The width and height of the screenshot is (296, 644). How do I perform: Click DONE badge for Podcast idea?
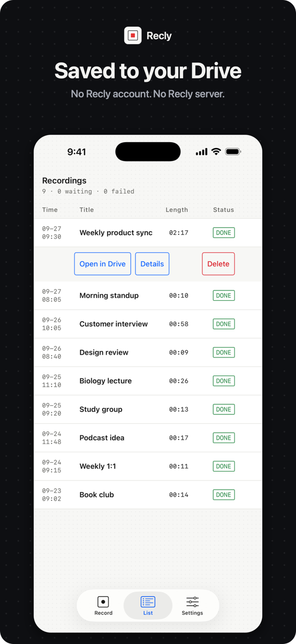(224, 438)
